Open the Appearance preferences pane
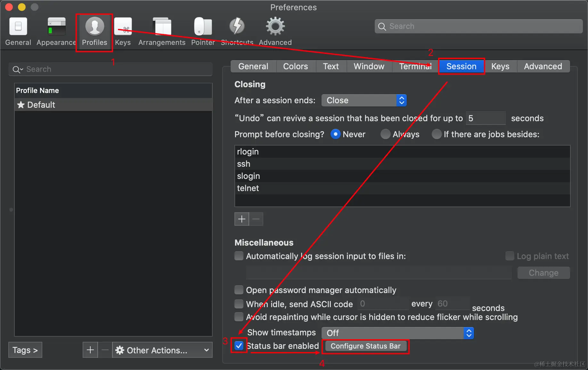This screenshot has height=370, width=588. tap(56, 31)
